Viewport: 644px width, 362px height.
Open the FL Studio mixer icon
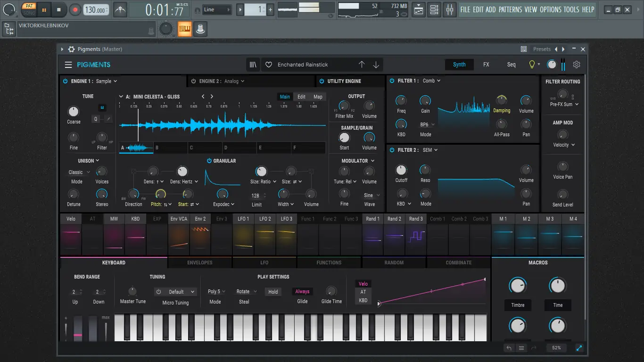point(450,9)
